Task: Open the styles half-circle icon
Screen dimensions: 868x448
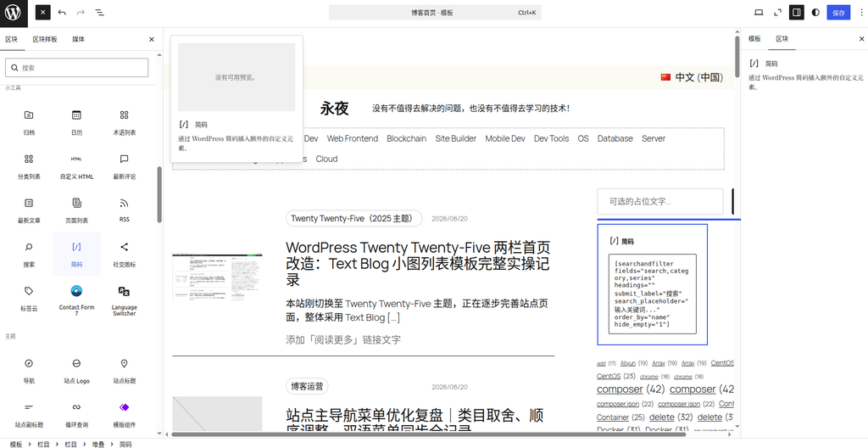Action: 815,12
